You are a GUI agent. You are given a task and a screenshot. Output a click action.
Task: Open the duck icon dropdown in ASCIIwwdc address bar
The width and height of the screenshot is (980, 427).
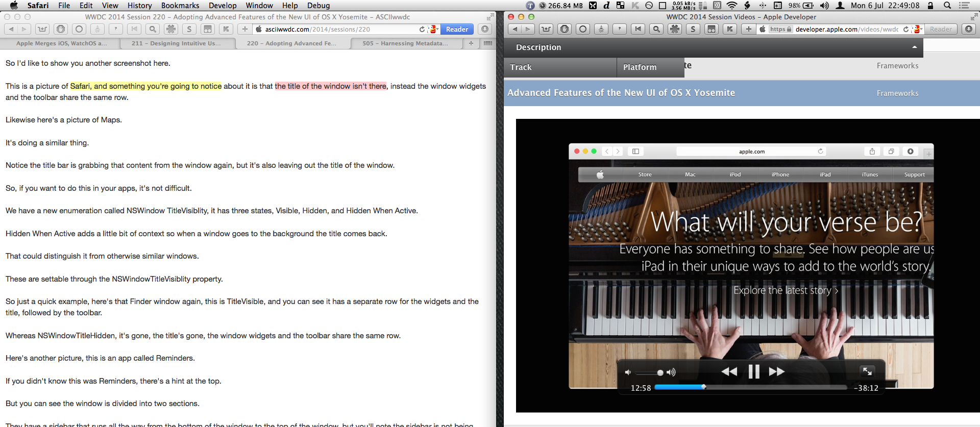click(x=433, y=29)
